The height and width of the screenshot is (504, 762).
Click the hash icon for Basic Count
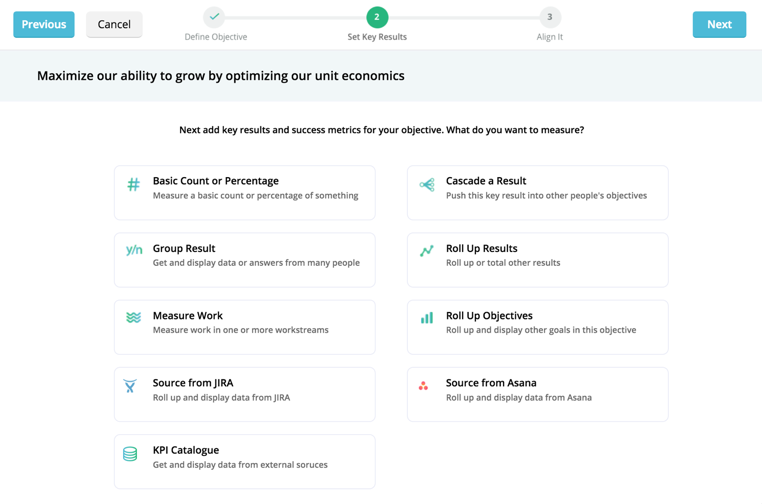pyautogui.click(x=133, y=184)
